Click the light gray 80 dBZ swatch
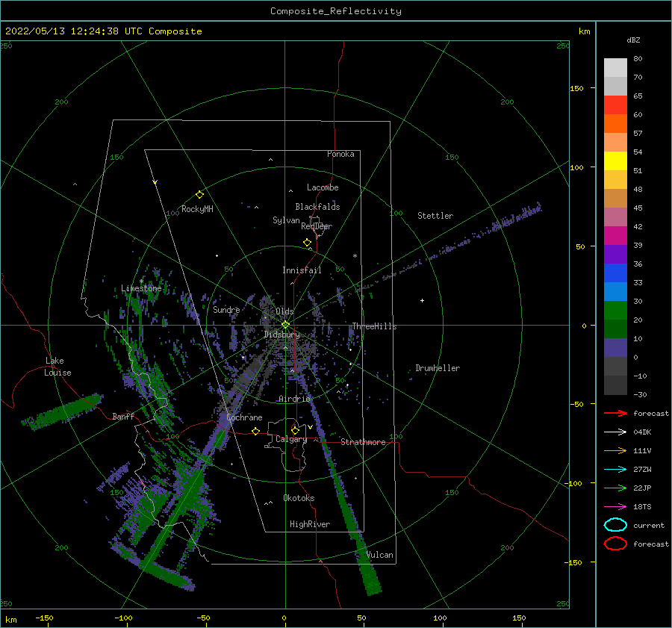Screen dimensions: 672x628 615,67
